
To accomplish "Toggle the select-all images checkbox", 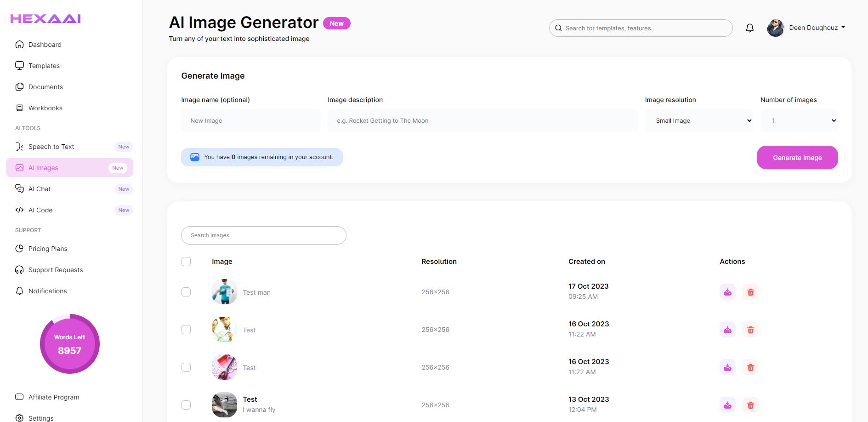I will point(186,262).
